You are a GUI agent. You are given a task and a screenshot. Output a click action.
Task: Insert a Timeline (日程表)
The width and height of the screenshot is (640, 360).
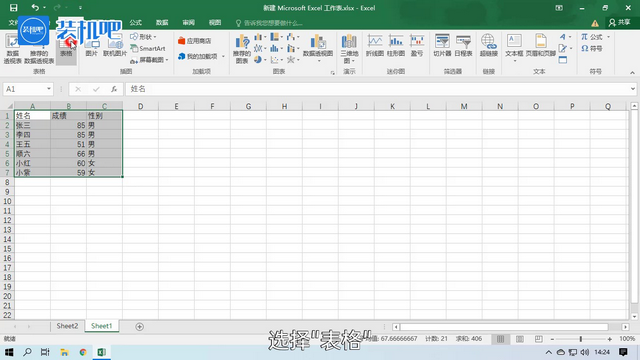point(463,45)
